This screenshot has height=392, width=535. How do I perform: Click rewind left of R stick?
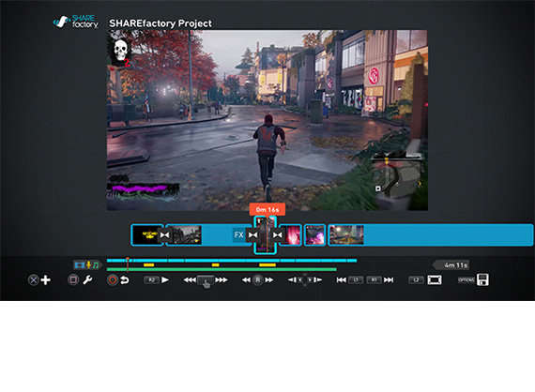246,279
